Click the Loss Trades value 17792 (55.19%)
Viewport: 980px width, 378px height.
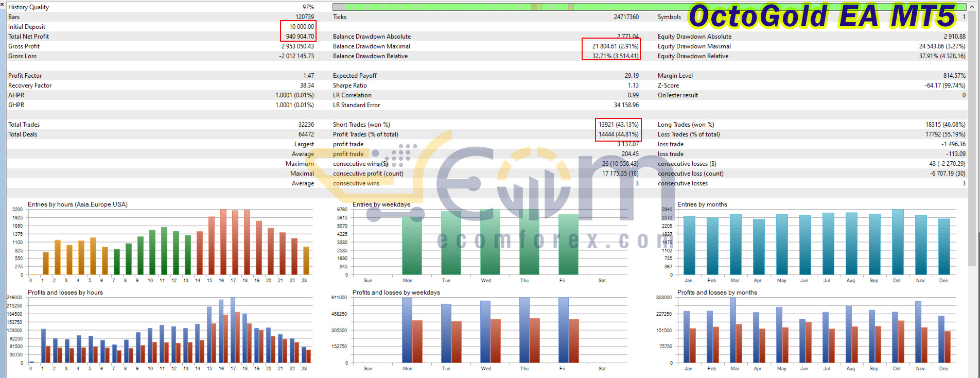[946, 134]
